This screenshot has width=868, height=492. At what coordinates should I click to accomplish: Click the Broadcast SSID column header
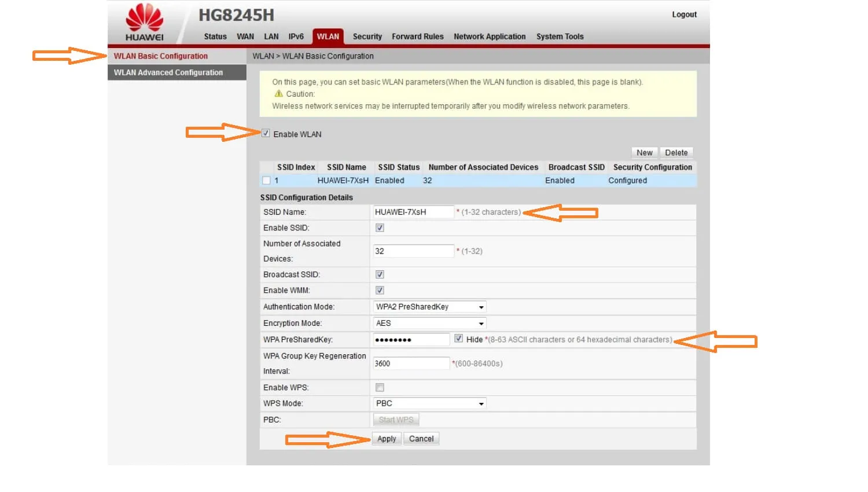(576, 167)
